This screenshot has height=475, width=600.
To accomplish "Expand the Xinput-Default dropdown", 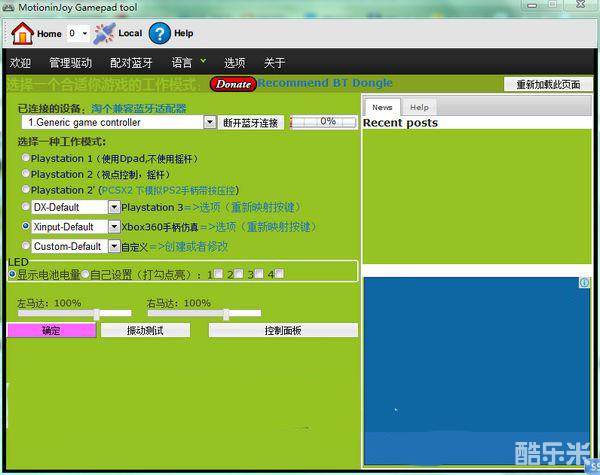I will coord(114,227).
